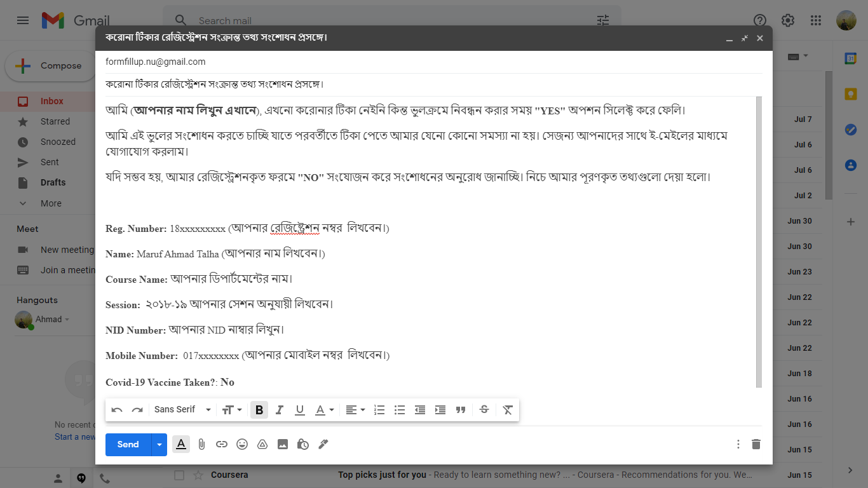The width and height of the screenshot is (868, 488).
Task: Redo the last edit in compose toolbar
Action: 137,410
